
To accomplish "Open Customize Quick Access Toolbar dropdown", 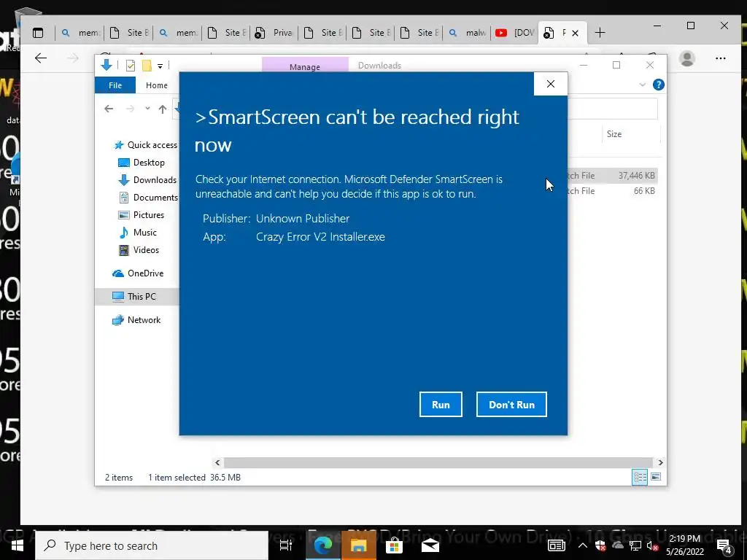I will (x=160, y=66).
